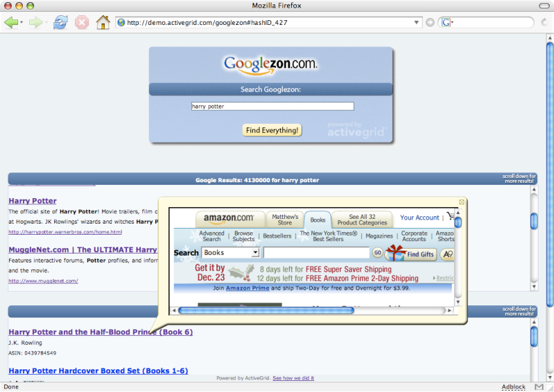
Task: Click the See how we did it link
Action: point(293,378)
